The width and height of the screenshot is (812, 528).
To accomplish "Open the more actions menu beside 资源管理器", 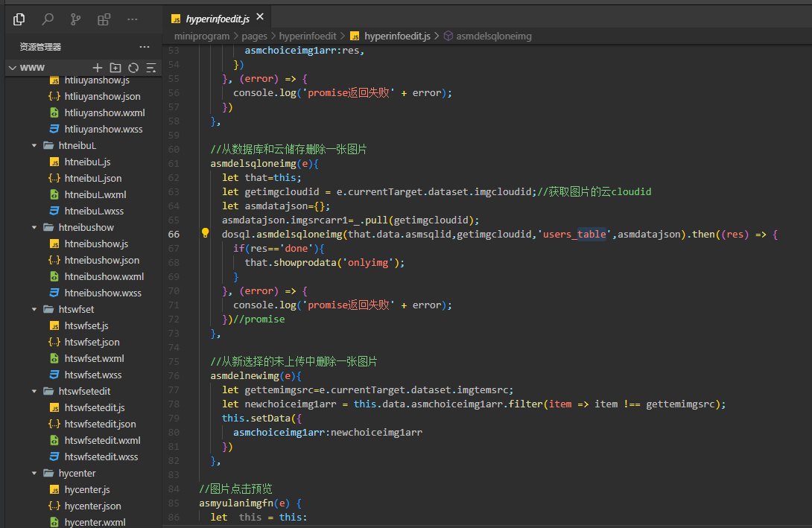I will click(x=145, y=47).
